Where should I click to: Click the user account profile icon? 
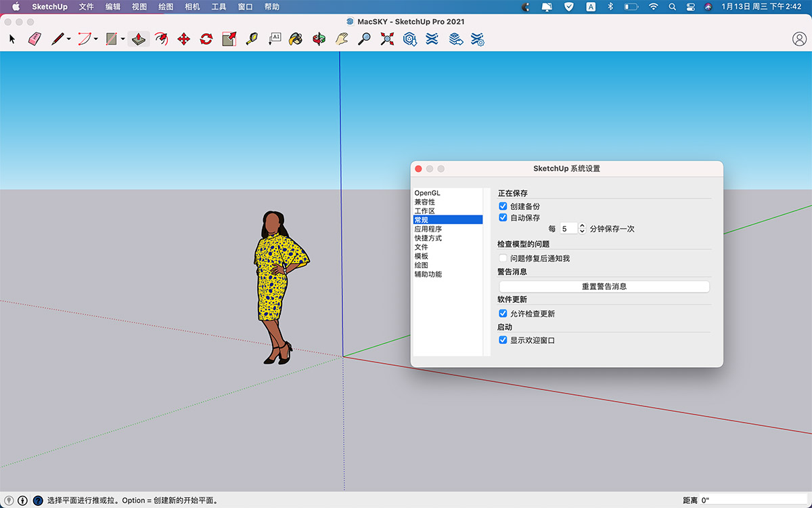[799, 39]
